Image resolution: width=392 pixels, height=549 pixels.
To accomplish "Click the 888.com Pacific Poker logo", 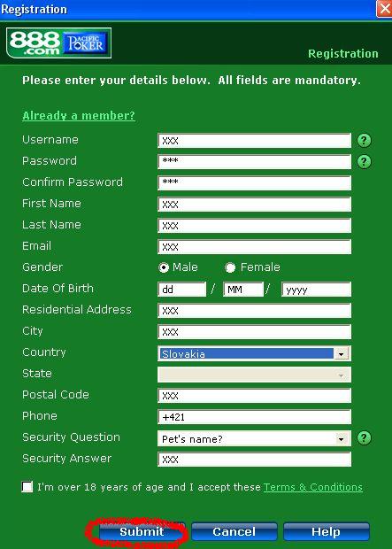I will 58,43.
